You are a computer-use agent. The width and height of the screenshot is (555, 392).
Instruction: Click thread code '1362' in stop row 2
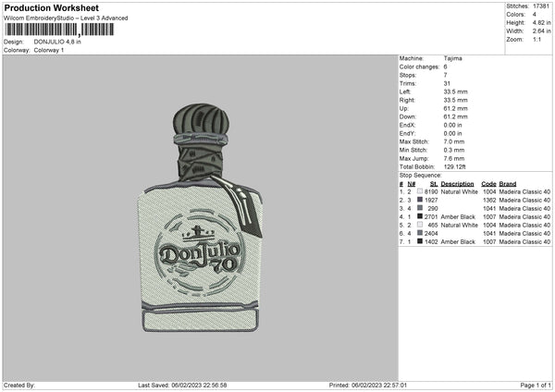pyautogui.click(x=489, y=201)
